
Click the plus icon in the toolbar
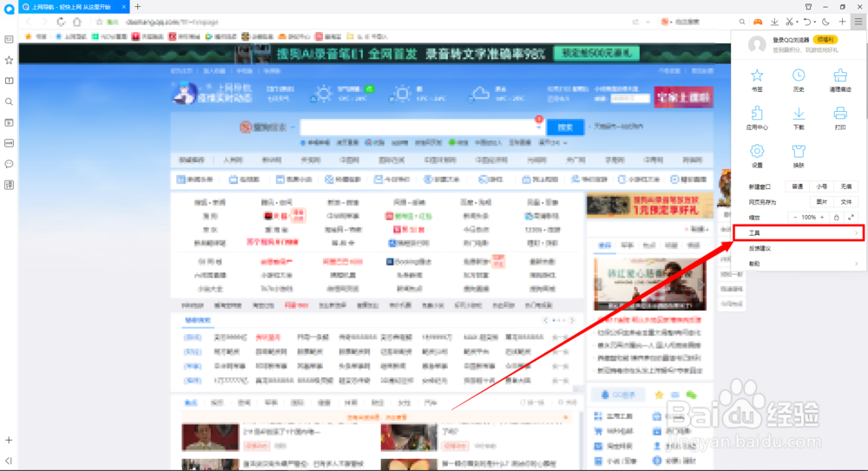[x=842, y=22]
